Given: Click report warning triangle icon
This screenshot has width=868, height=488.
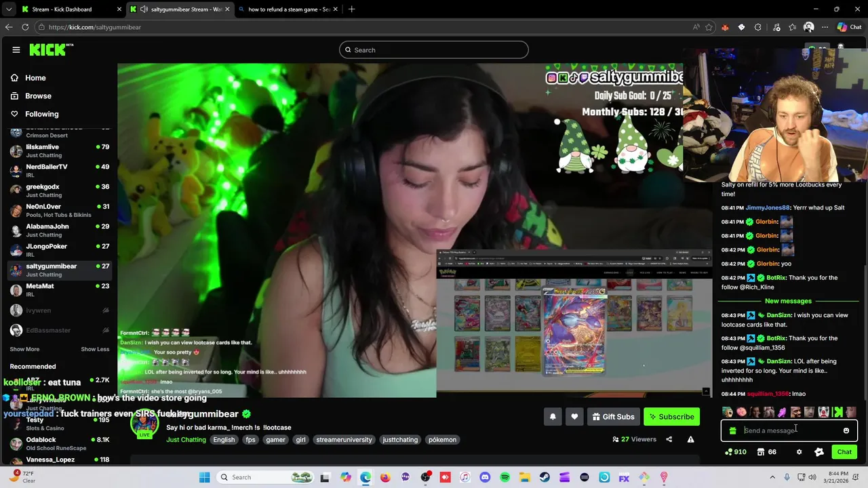Looking at the screenshot, I should tap(690, 439).
